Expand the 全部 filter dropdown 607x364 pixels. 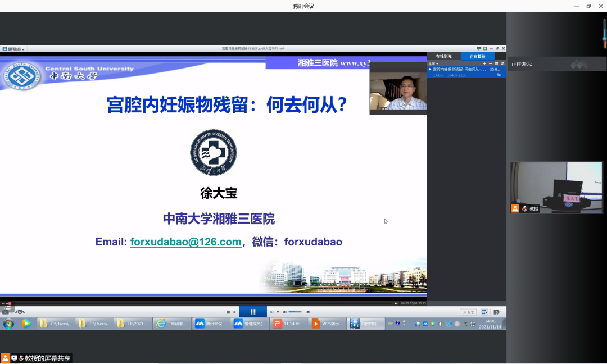point(433,64)
